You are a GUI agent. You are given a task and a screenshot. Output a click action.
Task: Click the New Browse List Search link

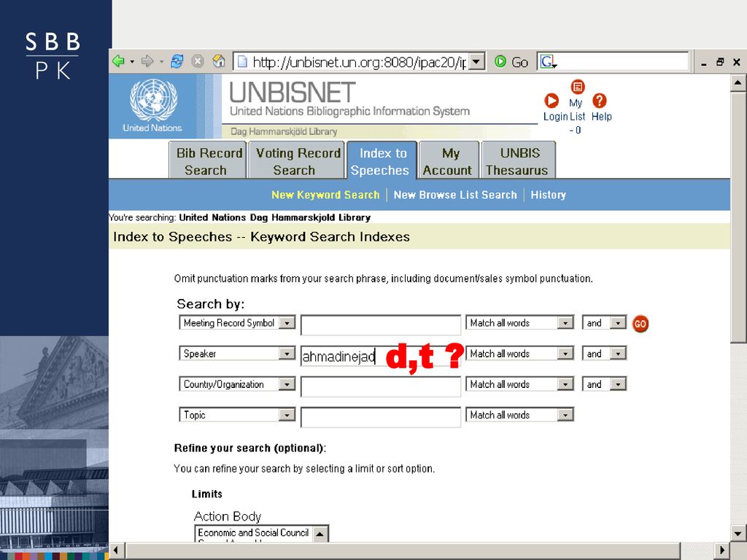coord(455,195)
